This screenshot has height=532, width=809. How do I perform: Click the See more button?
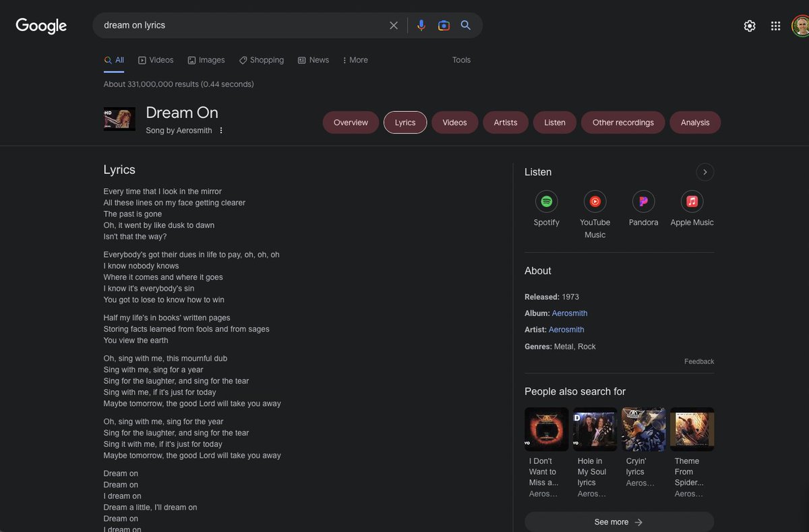click(x=619, y=522)
